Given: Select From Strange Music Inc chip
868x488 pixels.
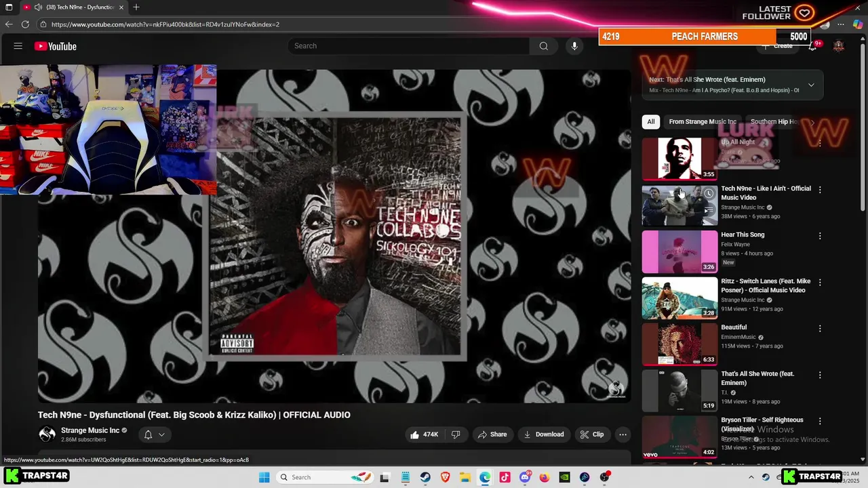Looking at the screenshot, I should (703, 122).
